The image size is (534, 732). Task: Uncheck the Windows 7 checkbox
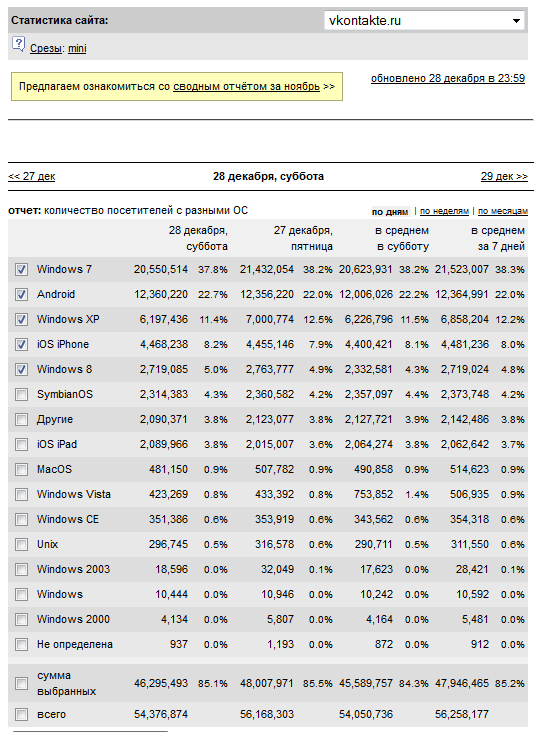21,269
